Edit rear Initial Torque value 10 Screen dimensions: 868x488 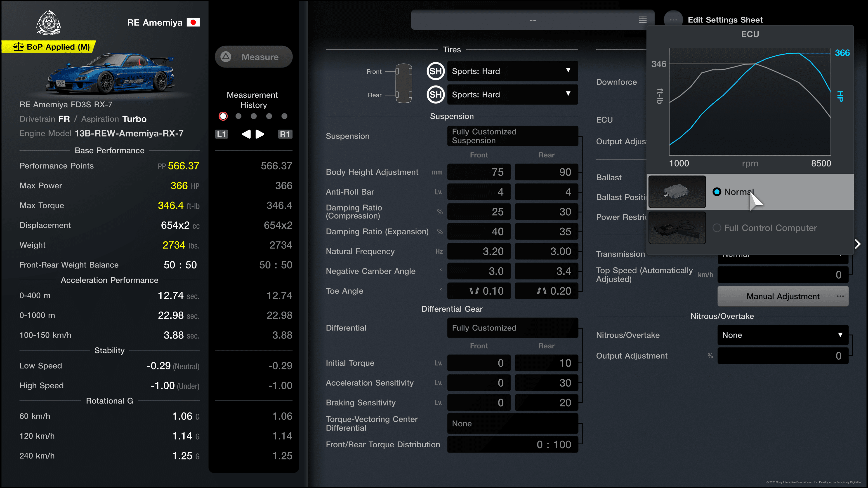[x=546, y=363]
